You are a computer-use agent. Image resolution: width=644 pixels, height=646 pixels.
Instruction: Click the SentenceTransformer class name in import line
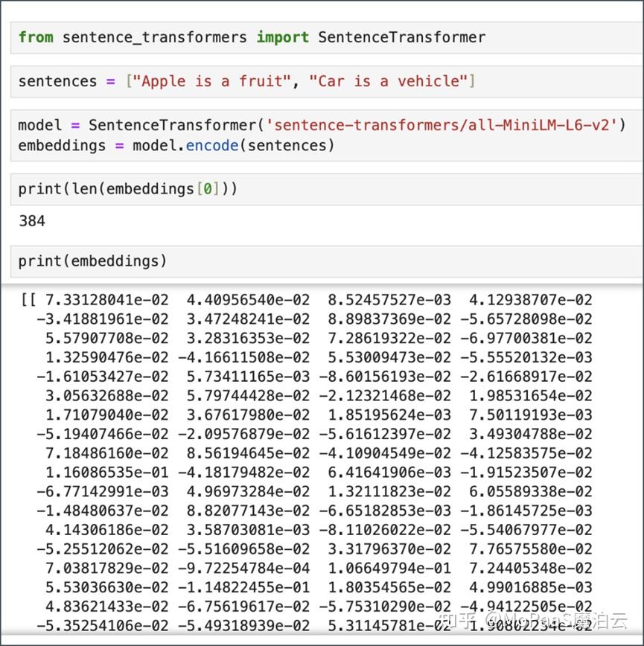tap(401, 37)
